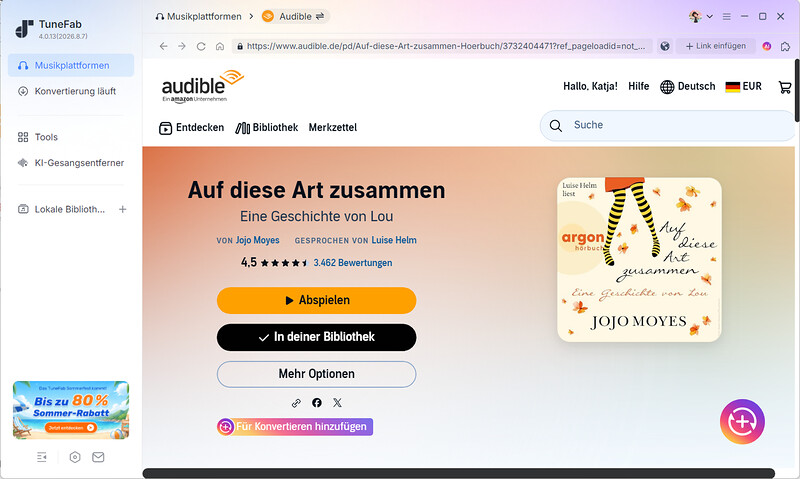This screenshot has width=800, height=479.
Task: Open the 3.462 Bewertungen reviews link
Action: pos(353,263)
